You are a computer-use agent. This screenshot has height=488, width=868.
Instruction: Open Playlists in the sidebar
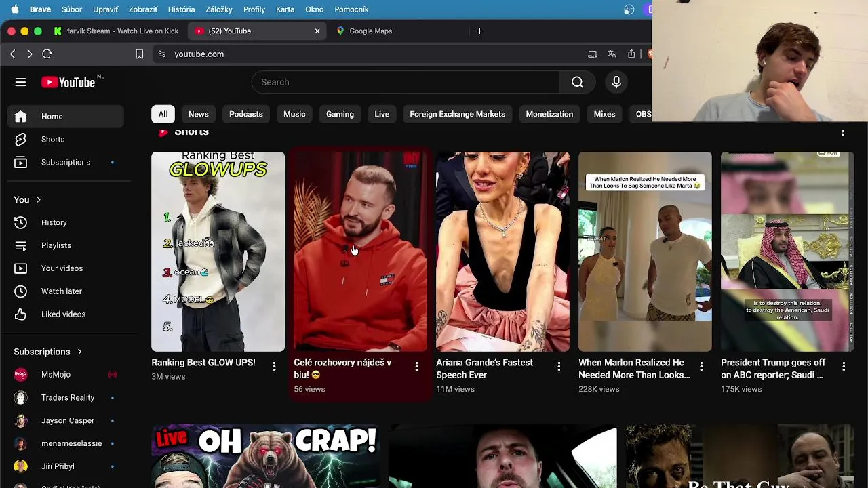[x=65, y=245]
